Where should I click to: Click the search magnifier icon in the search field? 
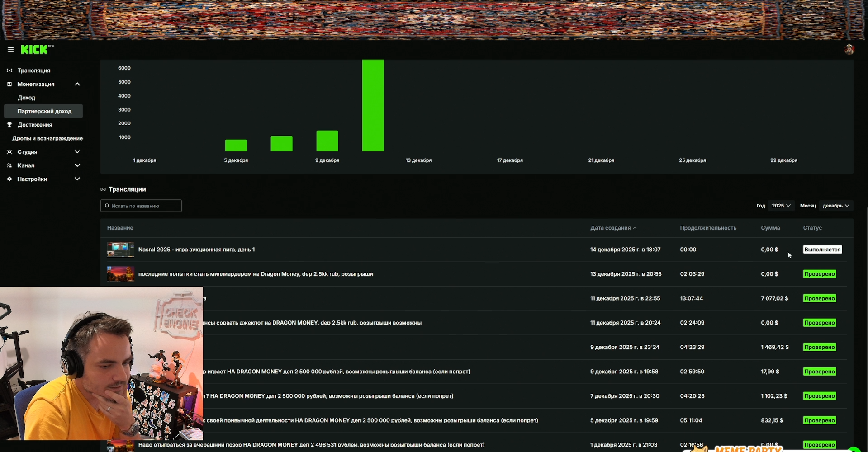click(107, 206)
